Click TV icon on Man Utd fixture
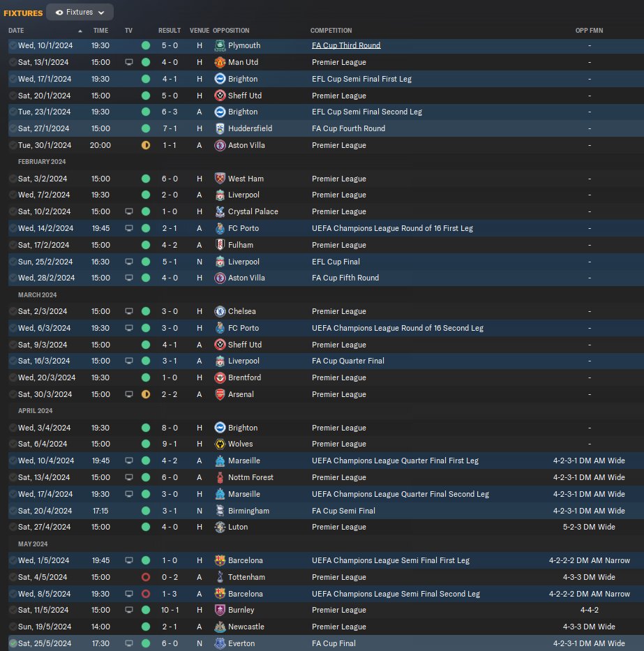Viewport: 644px width, 651px height. point(129,62)
